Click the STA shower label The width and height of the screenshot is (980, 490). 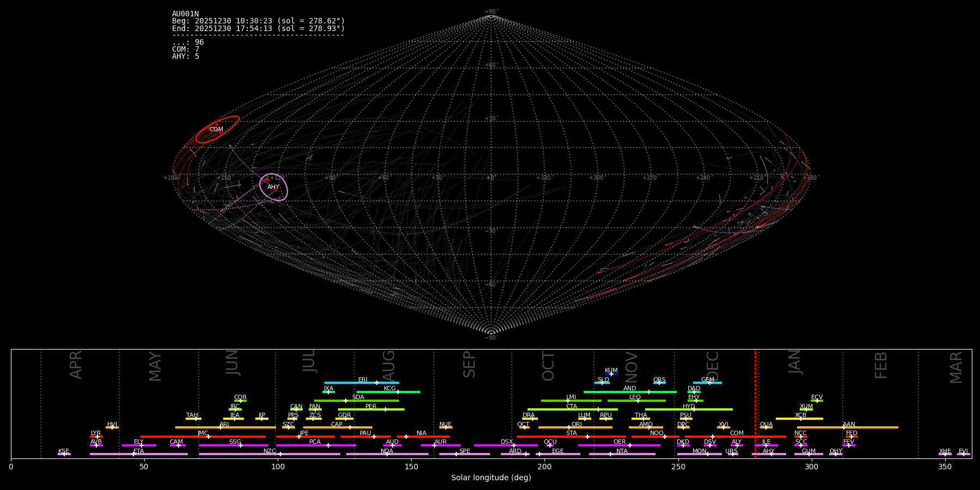click(x=571, y=433)
